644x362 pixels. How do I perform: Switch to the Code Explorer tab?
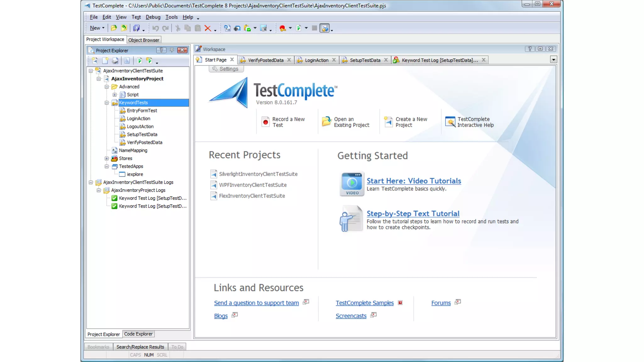click(138, 334)
